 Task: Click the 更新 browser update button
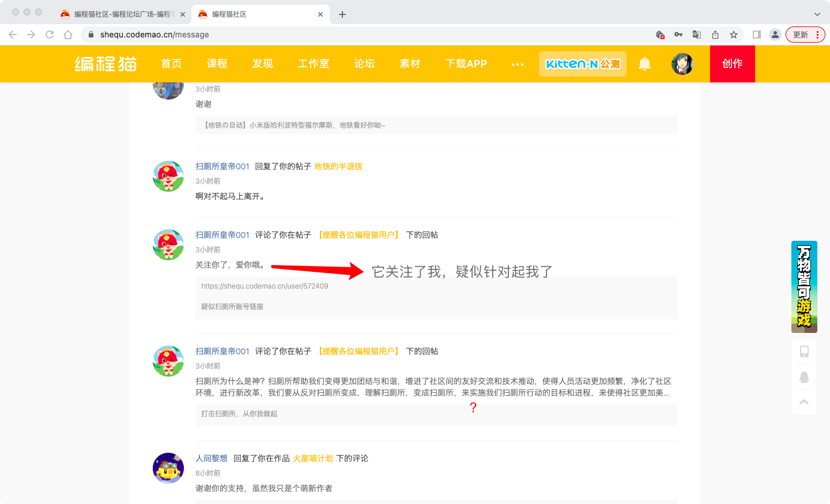tap(801, 35)
